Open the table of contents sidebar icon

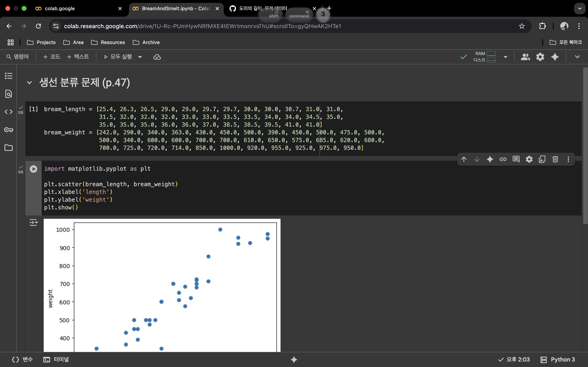(x=9, y=76)
